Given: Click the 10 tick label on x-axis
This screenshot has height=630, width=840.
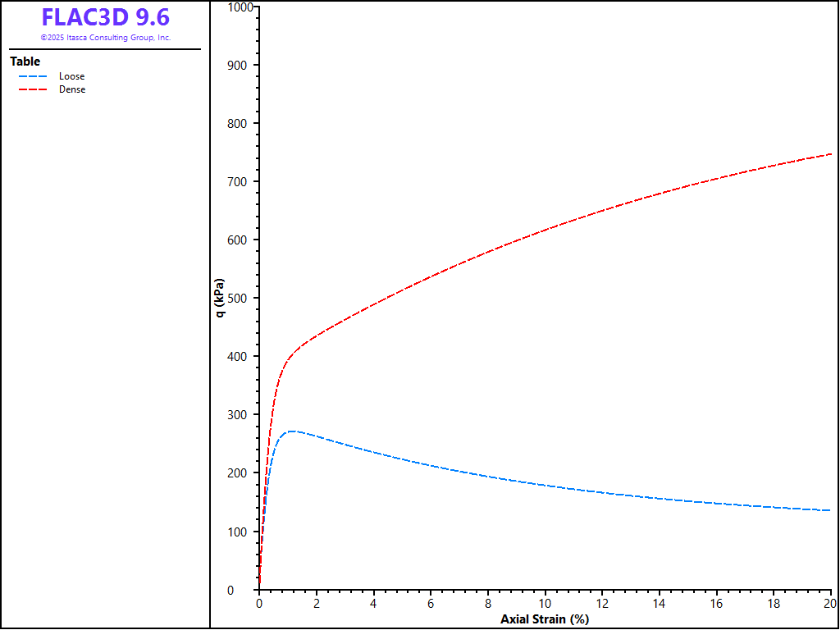Looking at the screenshot, I should pyautogui.click(x=545, y=604).
